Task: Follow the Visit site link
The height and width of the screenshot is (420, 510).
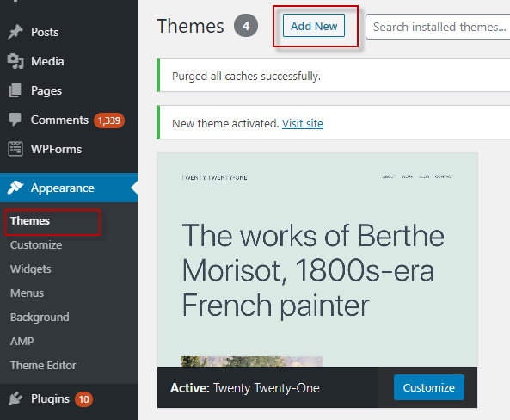Action: [302, 123]
